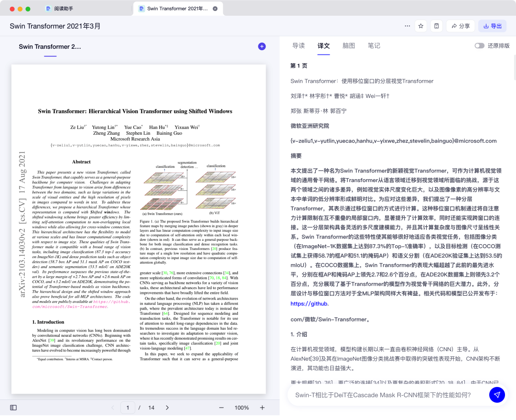Screen dimensions: 516x420
Task: Click the Swin Transformer 2… document tab
Action: pyautogui.click(x=50, y=47)
